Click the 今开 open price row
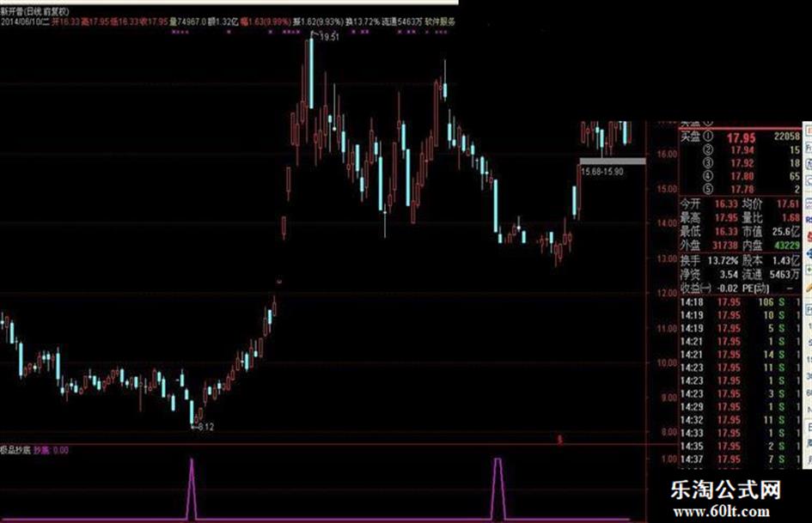Image resolution: width=812 pixels, height=523 pixels. 708,204
